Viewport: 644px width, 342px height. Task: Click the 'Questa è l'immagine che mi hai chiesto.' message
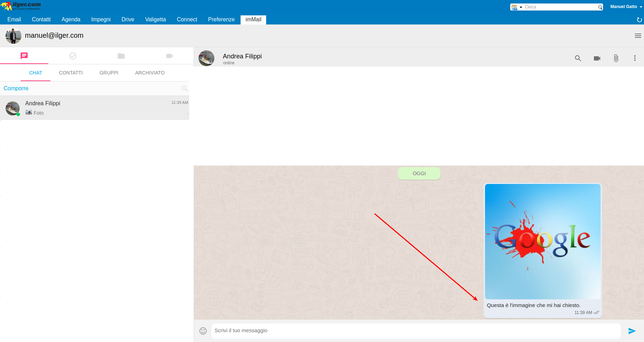(x=534, y=305)
